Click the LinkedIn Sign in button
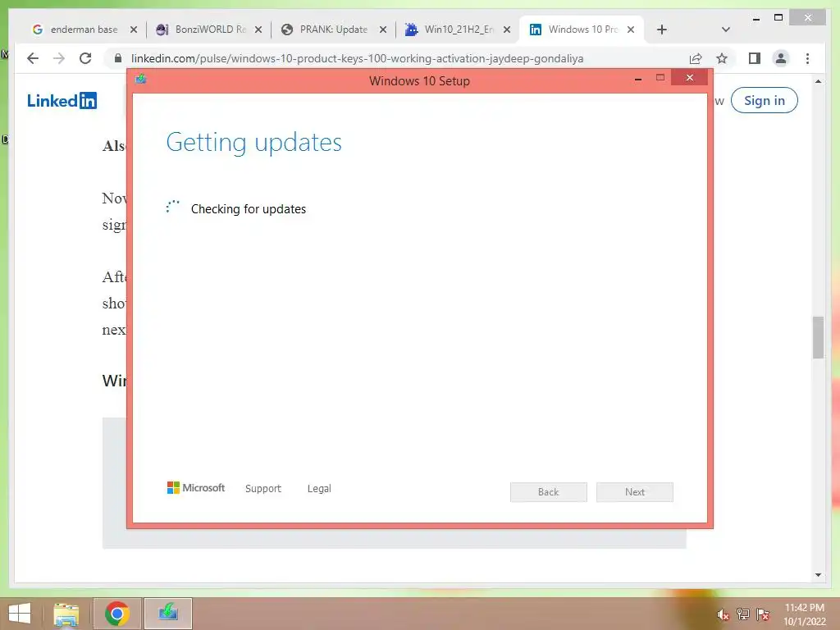Viewport: 840px width, 630px height. pyautogui.click(x=764, y=101)
